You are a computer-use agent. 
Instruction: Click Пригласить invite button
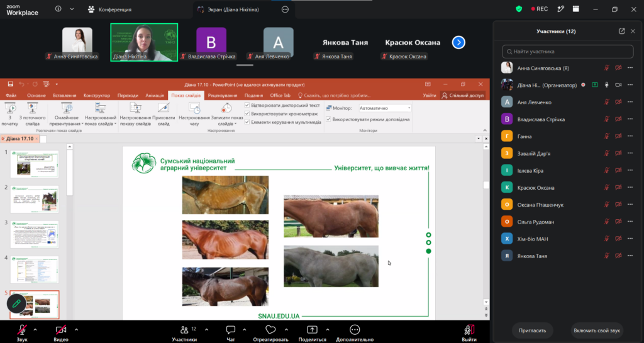(x=532, y=330)
